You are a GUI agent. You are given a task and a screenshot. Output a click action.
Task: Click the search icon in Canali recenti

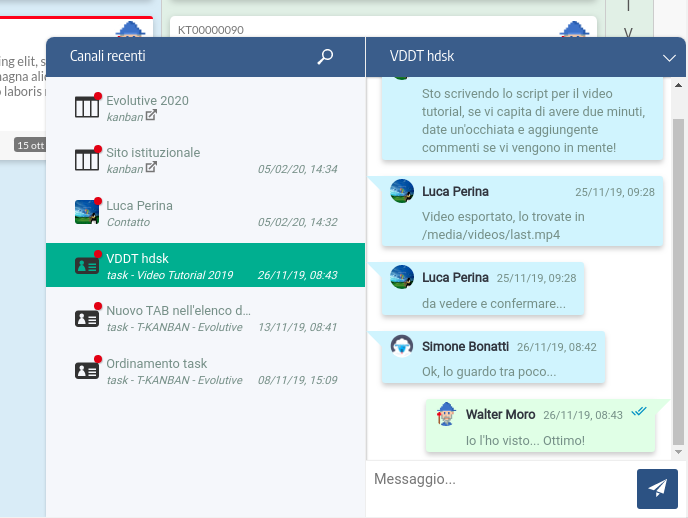pyautogui.click(x=325, y=57)
